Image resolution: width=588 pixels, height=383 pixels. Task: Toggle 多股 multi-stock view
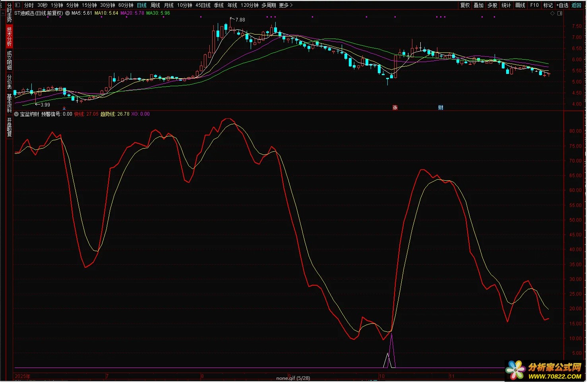tap(492, 5)
